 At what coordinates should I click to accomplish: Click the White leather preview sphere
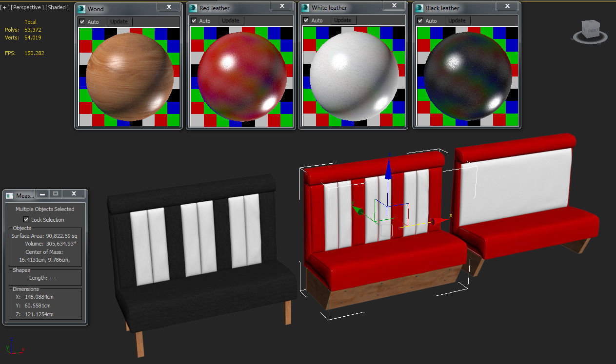coord(354,77)
